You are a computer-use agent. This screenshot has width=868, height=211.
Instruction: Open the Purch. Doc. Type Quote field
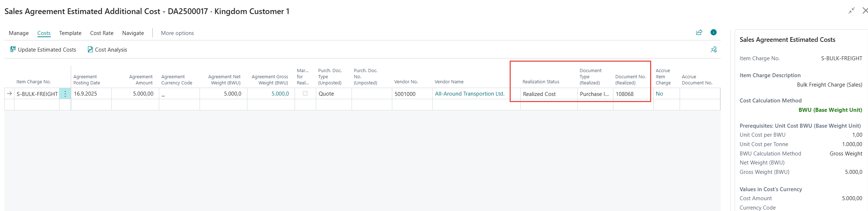pos(333,94)
